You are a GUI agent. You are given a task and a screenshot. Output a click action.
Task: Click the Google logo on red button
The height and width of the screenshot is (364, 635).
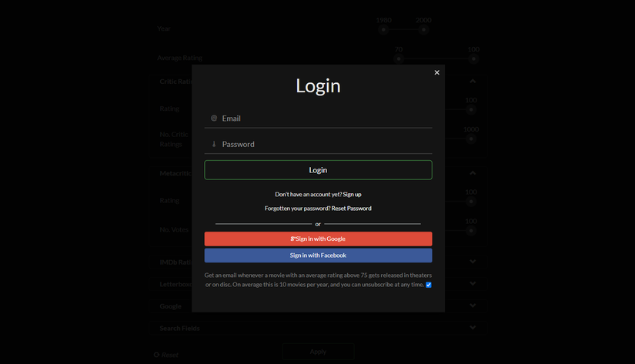(292, 239)
